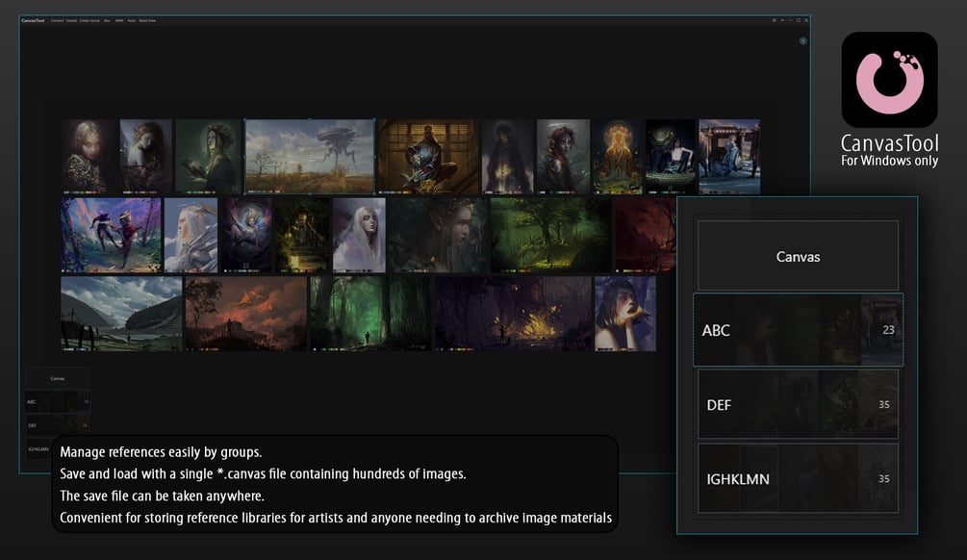This screenshot has width=967, height=560.
Task: Select the glowing green forest clearing thumbnail
Action: click(550, 235)
